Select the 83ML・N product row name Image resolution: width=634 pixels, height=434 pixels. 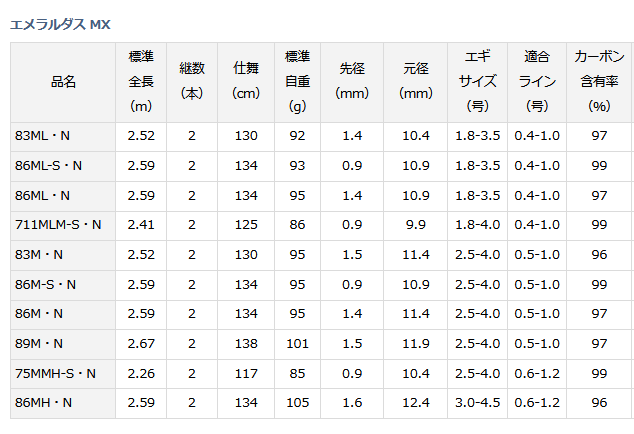(63, 137)
